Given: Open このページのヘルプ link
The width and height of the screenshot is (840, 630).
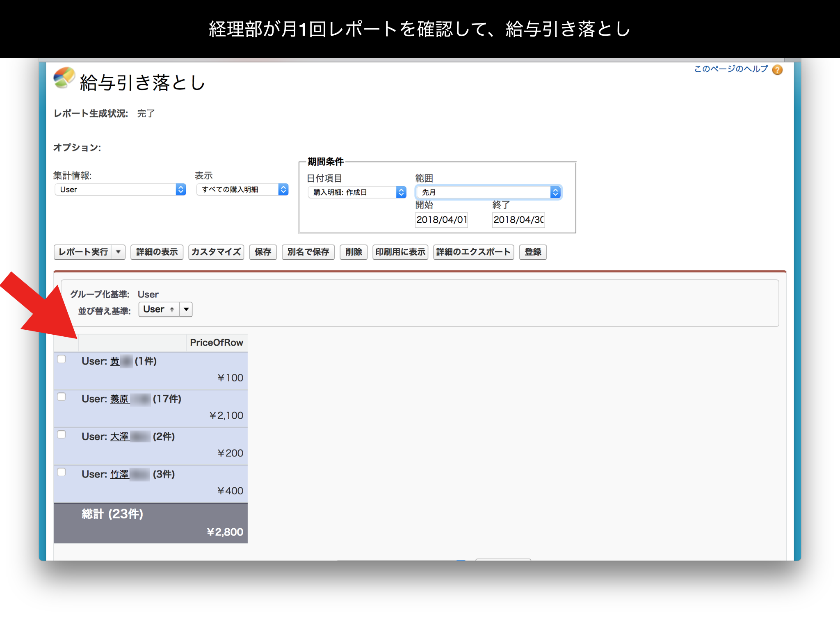Looking at the screenshot, I should pos(730,69).
